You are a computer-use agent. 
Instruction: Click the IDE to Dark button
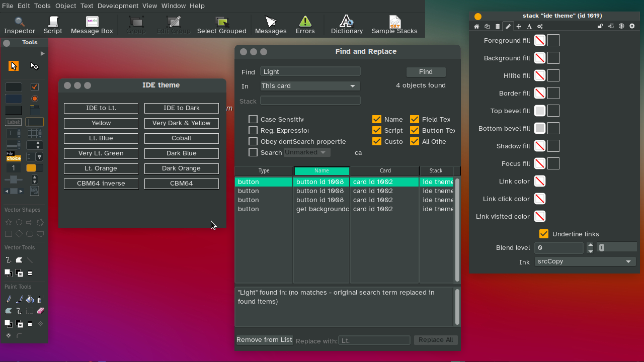coord(182,108)
